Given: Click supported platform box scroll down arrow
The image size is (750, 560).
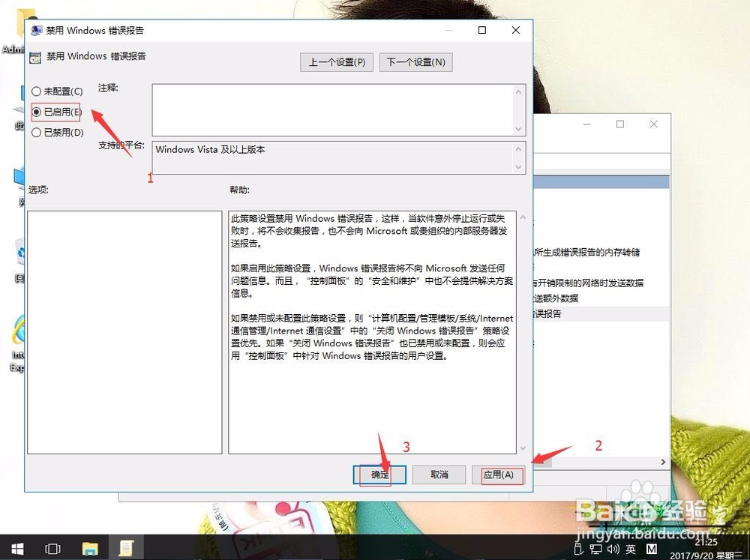Looking at the screenshot, I should [x=518, y=167].
